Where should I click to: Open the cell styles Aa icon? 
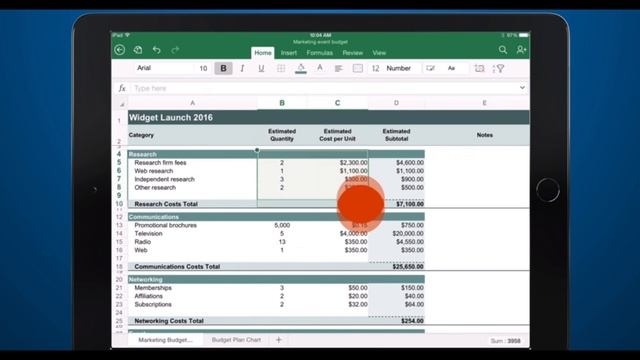click(451, 68)
